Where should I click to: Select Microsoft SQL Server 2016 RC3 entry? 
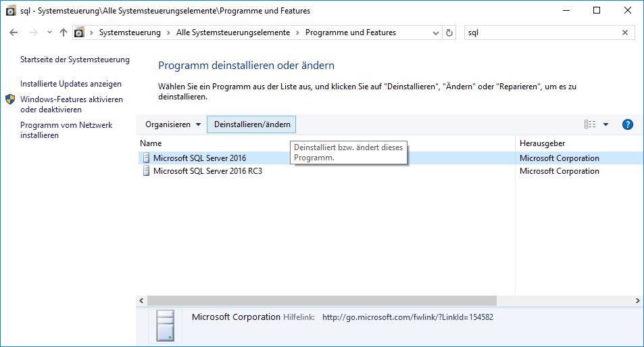[x=207, y=171]
